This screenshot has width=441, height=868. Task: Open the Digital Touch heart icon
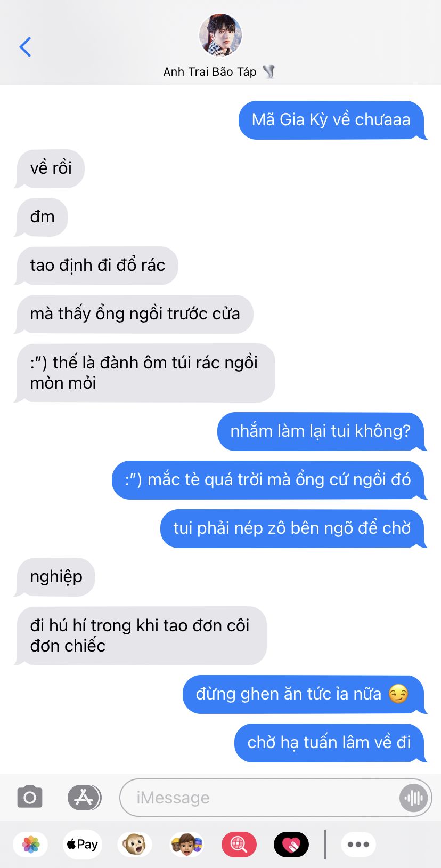pos(291,845)
